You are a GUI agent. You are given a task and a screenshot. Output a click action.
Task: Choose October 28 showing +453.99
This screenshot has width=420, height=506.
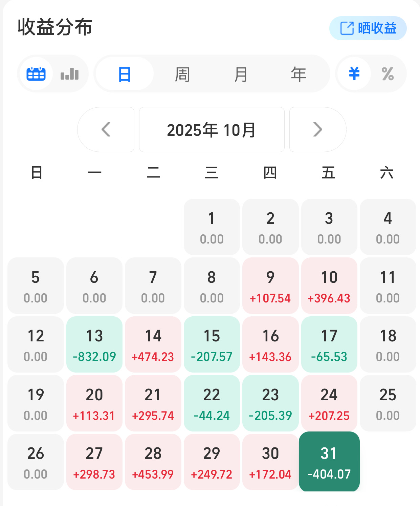pyautogui.click(x=153, y=462)
